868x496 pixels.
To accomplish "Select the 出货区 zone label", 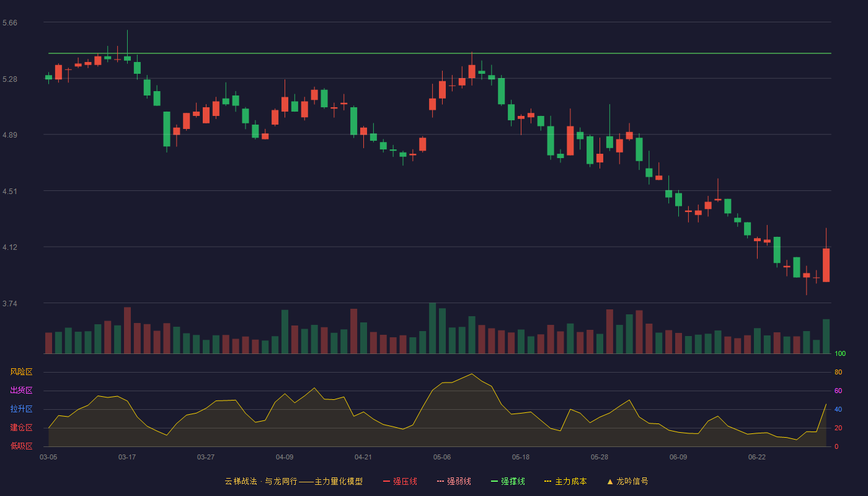I will click(x=21, y=391).
